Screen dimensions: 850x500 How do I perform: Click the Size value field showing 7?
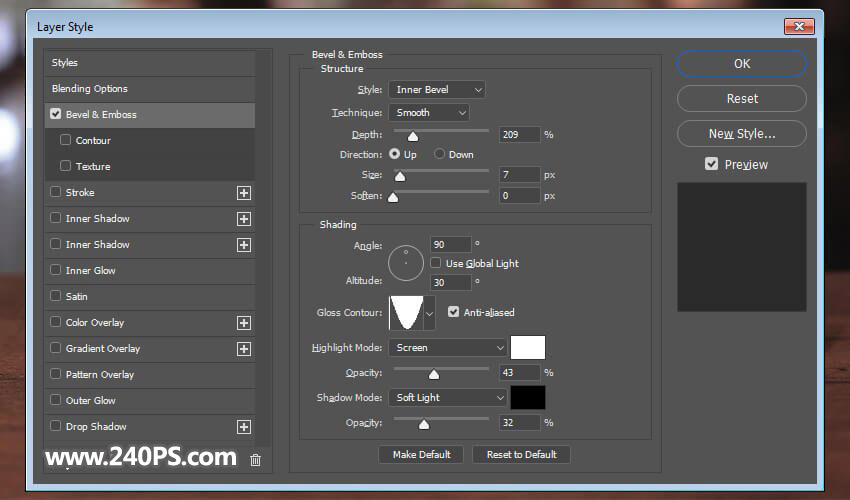coord(519,175)
